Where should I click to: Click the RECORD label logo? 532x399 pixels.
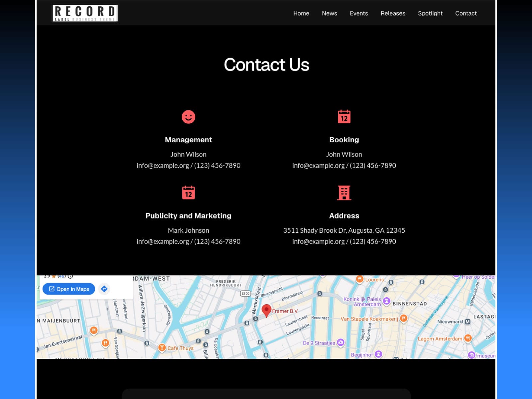[85, 13]
